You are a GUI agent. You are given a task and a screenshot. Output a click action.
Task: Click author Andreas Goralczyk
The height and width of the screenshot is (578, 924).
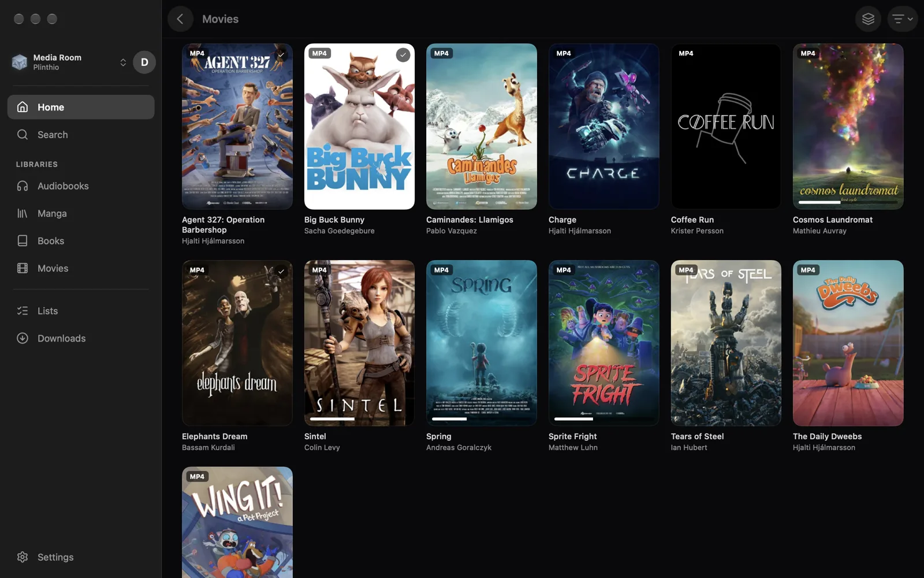pyautogui.click(x=459, y=447)
